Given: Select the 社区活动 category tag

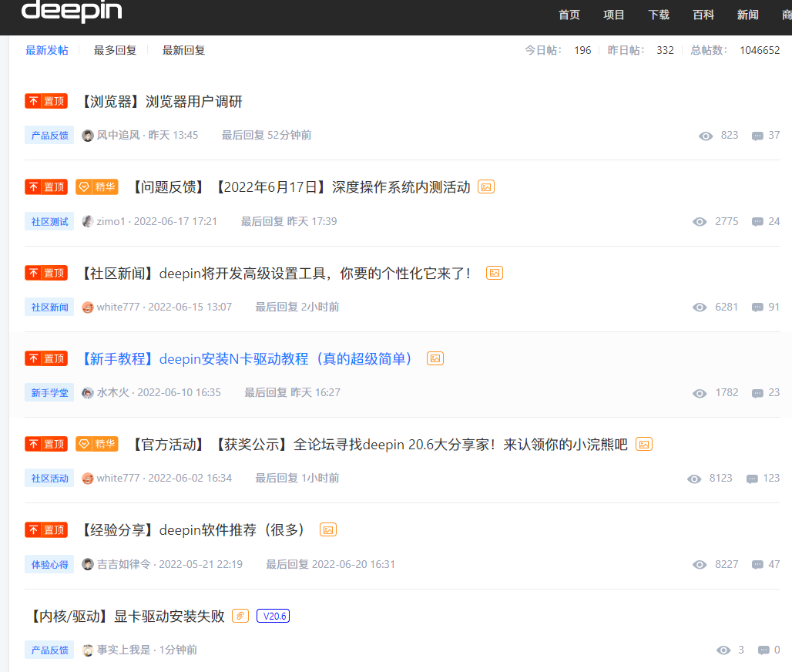Looking at the screenshot, I should click(x=49, y=478).
